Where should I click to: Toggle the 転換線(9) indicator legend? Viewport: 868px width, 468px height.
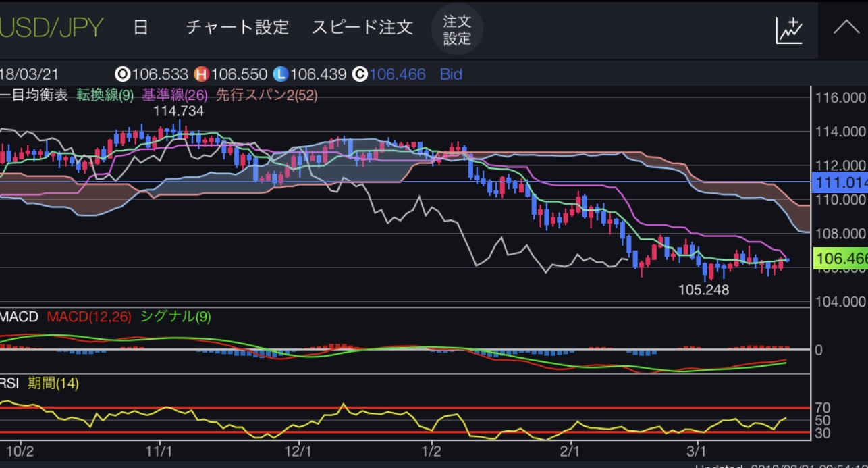[x=105, y=95]
